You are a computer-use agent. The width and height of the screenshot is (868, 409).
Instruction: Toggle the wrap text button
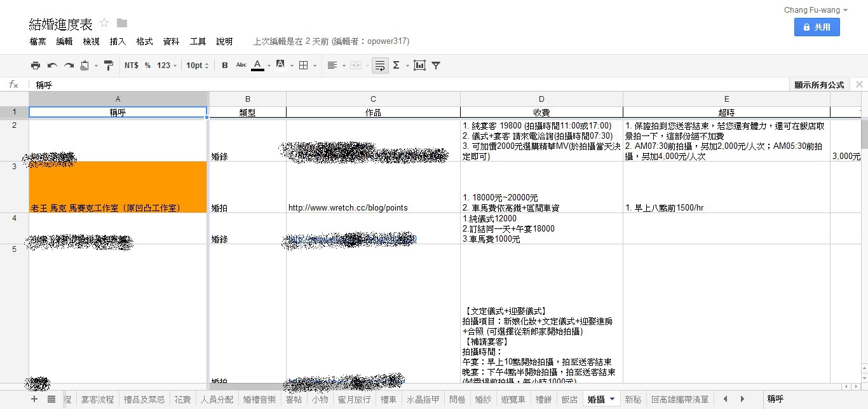coord(380,66)
